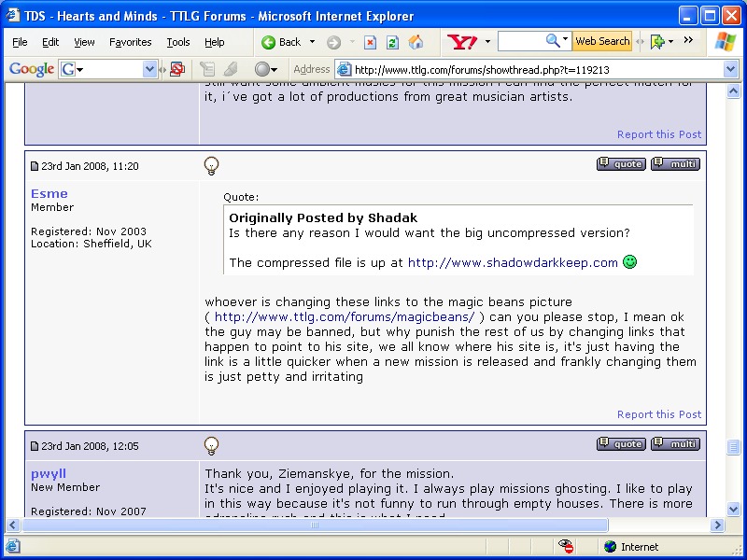747x560 pixels.
Task: Open the Favorites menu
Action: (x=130, y=42)
